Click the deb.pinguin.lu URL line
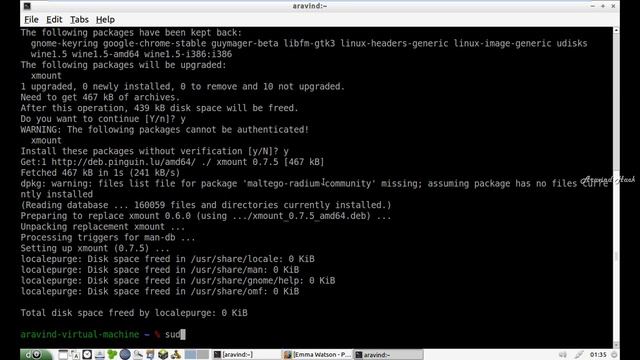The height and width of the screenshot is (360, 640). click(x=172, y=162)
